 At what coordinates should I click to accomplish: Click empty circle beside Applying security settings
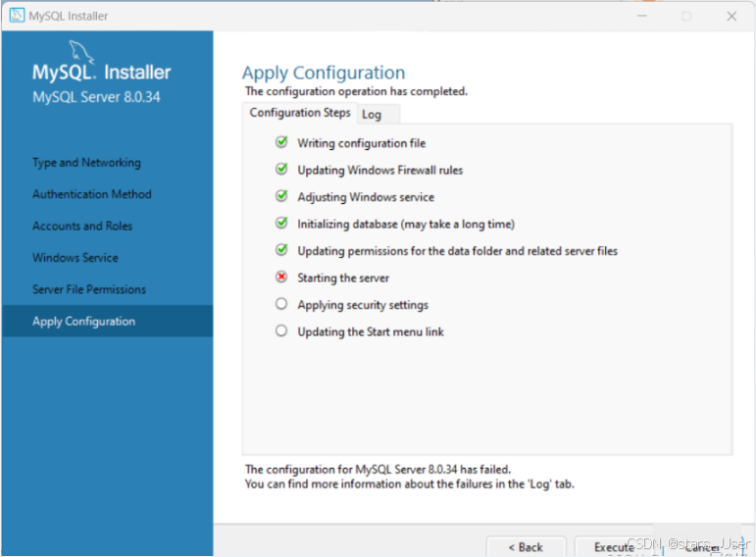click(x=281, y=304)
